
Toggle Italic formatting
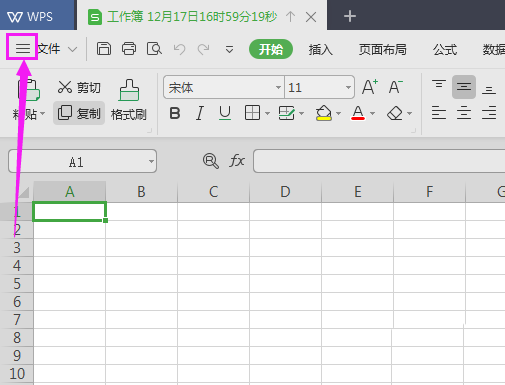click(200, 113)
